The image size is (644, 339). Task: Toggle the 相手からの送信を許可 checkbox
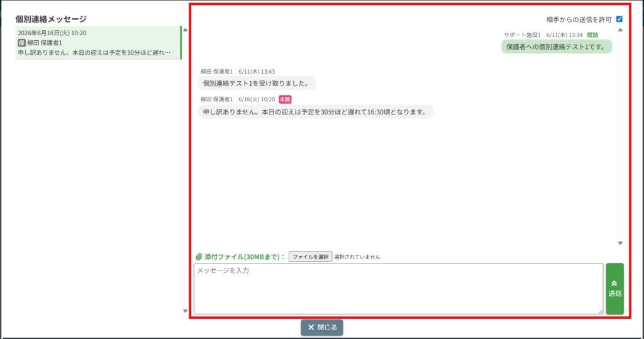click(619, 19)
